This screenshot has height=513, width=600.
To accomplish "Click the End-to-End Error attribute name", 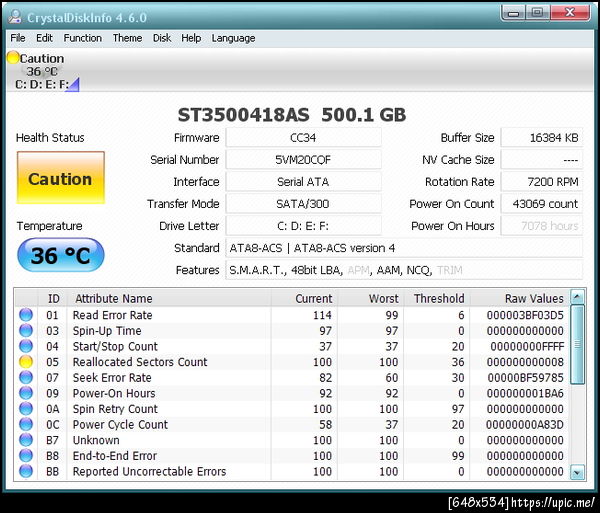I will point(115,456).
